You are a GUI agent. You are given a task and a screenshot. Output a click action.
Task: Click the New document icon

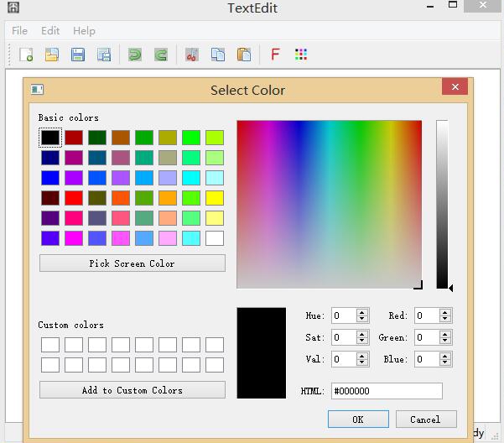pyautogui.click(x=26, y=55)
